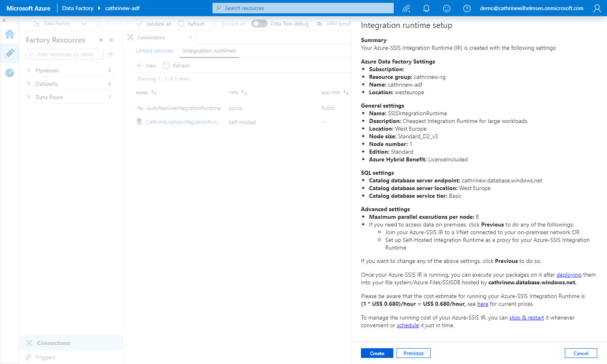Expand the Pipelines tree node
The image size is (607, 364).
tap(29, 70)
